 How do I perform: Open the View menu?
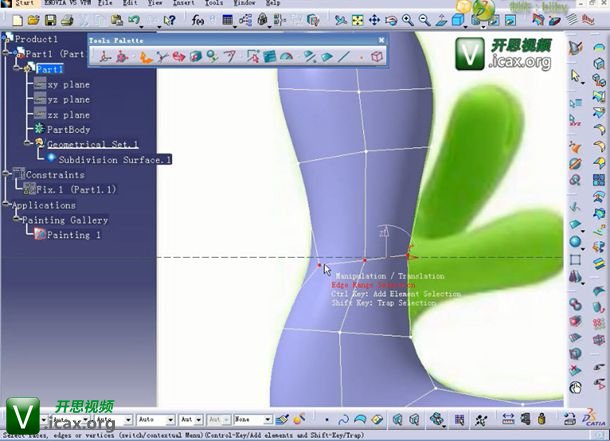pyautogui.click(x=154, y=3)
